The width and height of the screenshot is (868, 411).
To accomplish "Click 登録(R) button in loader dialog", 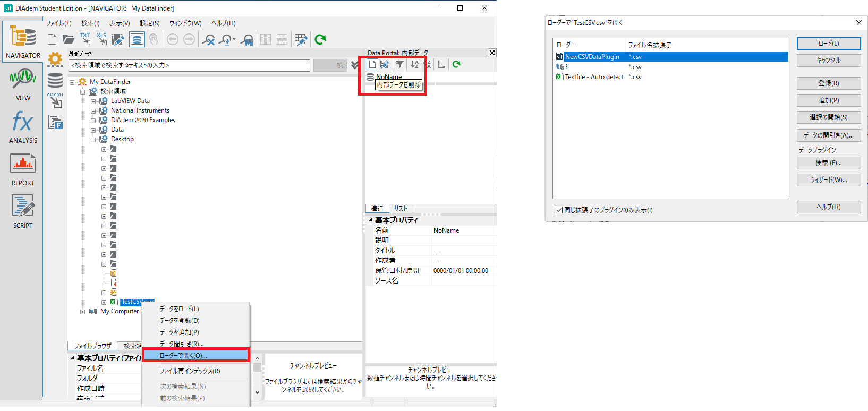I will coord(829,83).
